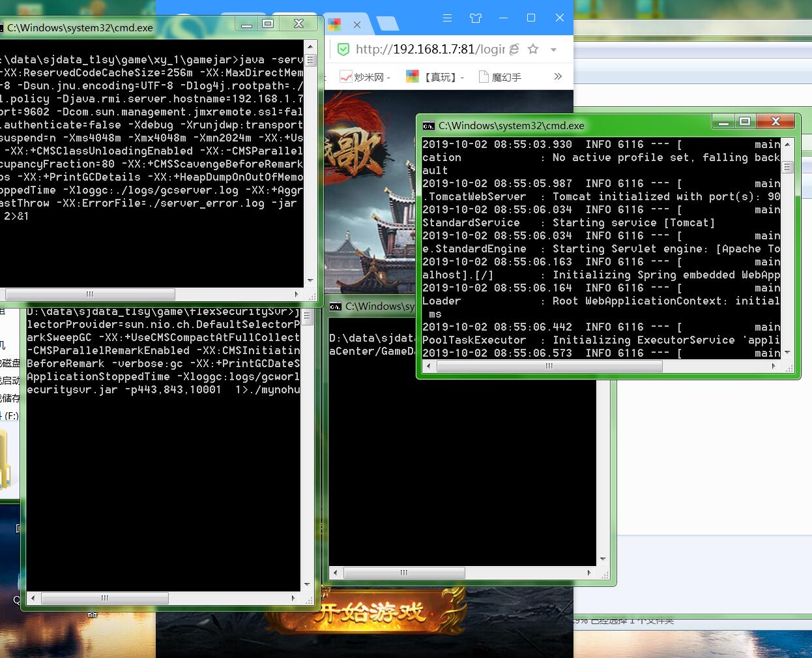812x658 pixels.
Task: Close the current browser tab
Action: click(357, 25)
